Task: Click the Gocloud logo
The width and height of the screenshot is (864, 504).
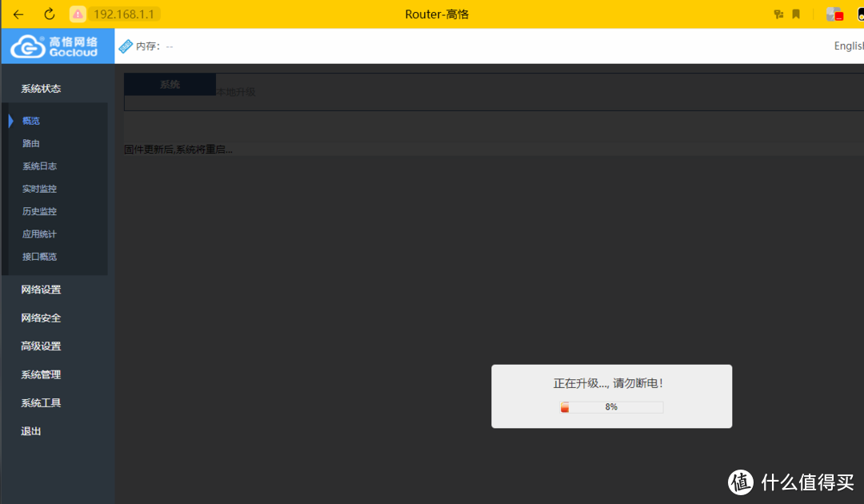Action: [x=54, y=46]
